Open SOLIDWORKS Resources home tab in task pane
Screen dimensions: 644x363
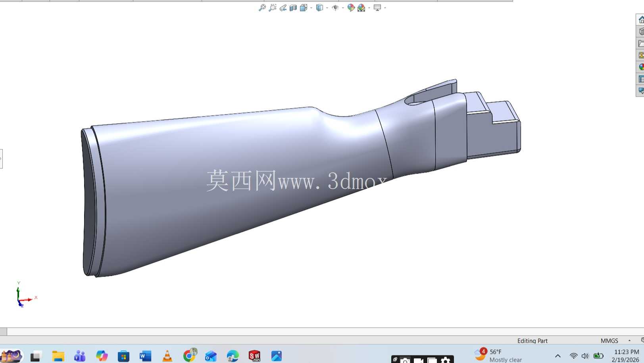click(640, 19)
